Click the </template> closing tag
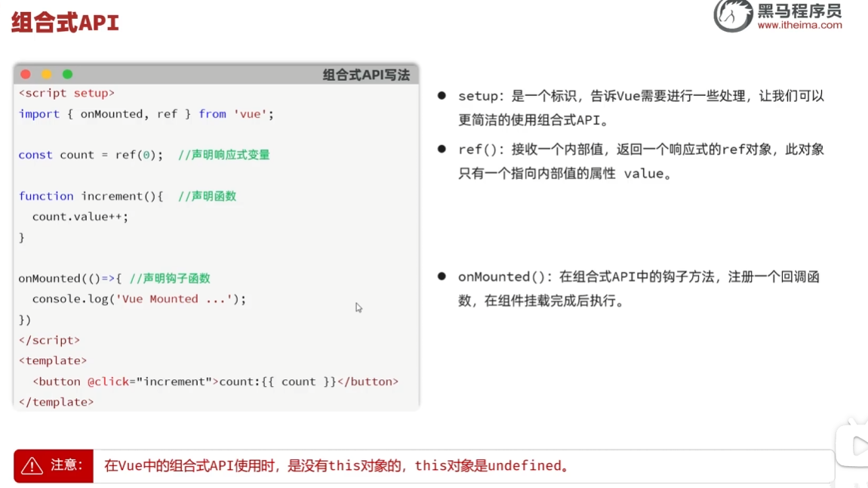Viewport: 868px width, 488px height. 56,402
